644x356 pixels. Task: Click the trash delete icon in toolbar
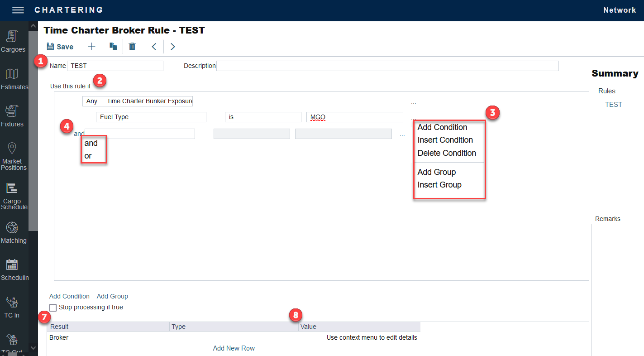[132, 46]
